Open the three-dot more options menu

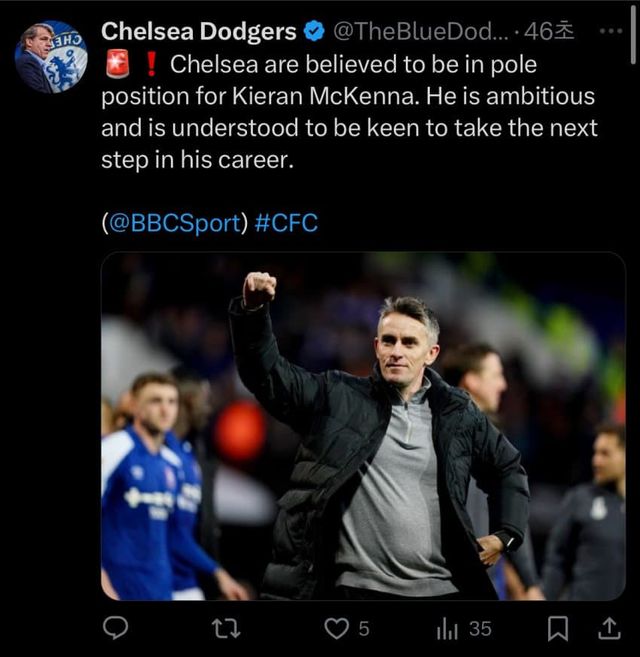[x=609, y=31]
